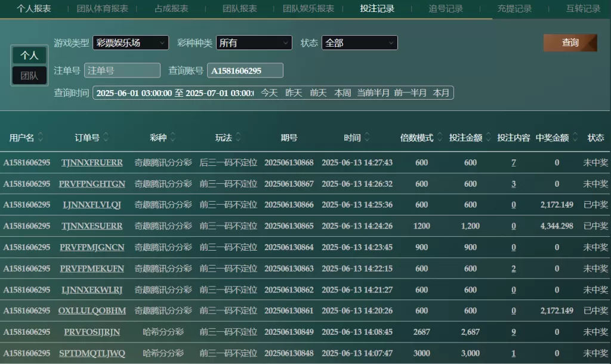The height and width of the screenshot is (364, 611).
Task: Select issue number 202506130868
Action: 289,162
